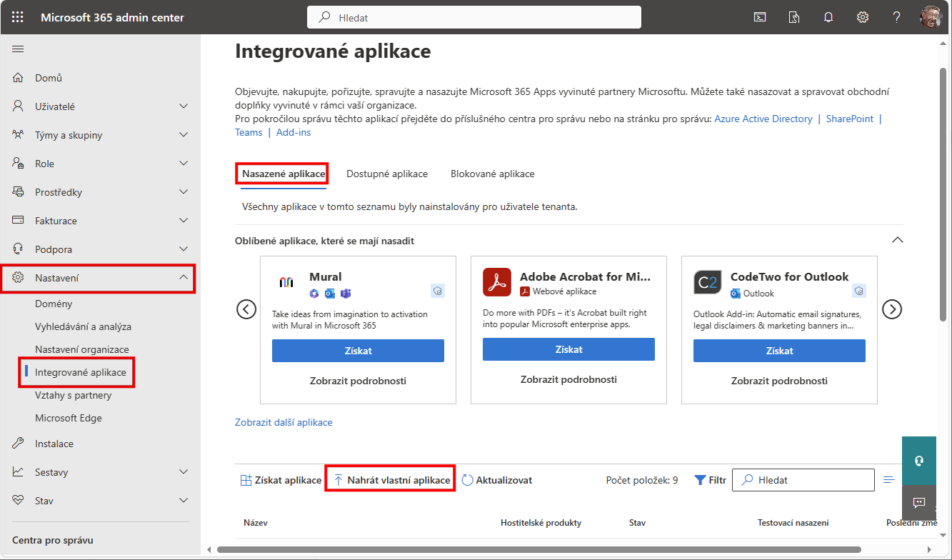Image resolution: width=952 pixels, height=560 pixels.
Task: Expand the Prostředky chevron
Action: pyautogui.click(x=184, y=192)
